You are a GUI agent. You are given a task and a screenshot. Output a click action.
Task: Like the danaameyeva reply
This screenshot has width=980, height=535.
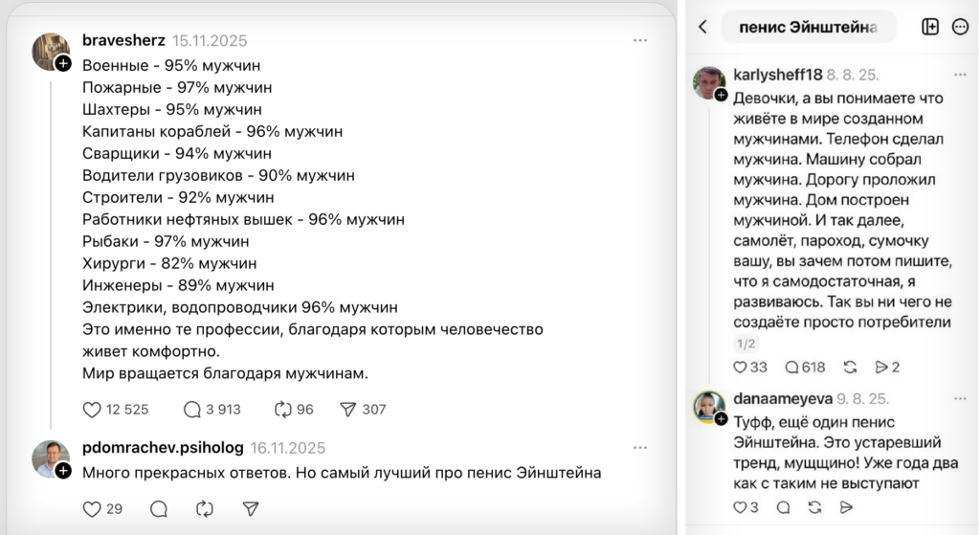739,507
